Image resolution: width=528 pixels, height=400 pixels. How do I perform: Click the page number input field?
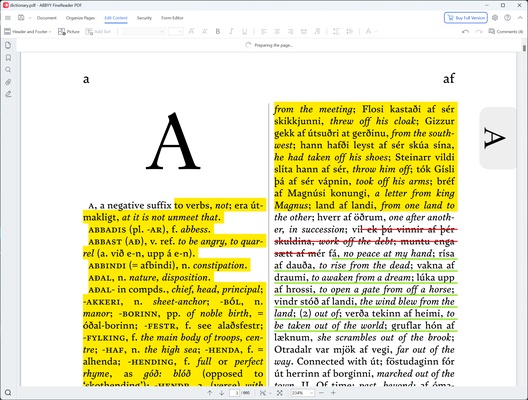coord(236,393)
